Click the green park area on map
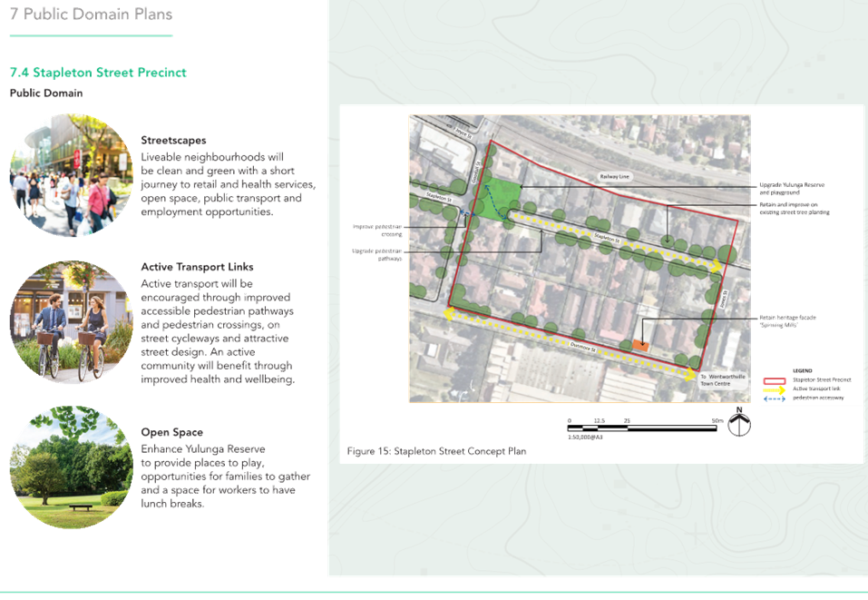868x600 pixels. click(x=497, y=202)
